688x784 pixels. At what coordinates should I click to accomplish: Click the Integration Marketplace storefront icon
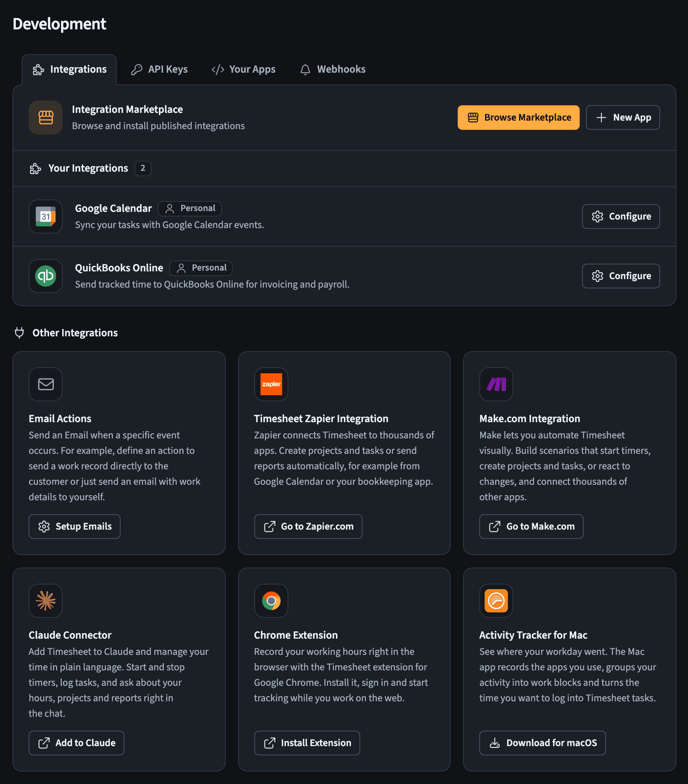[46, 117]
